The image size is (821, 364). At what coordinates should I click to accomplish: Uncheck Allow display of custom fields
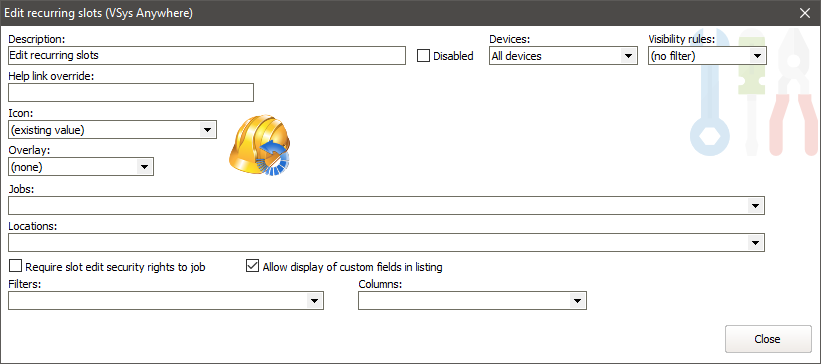click(x=252, y=267)
